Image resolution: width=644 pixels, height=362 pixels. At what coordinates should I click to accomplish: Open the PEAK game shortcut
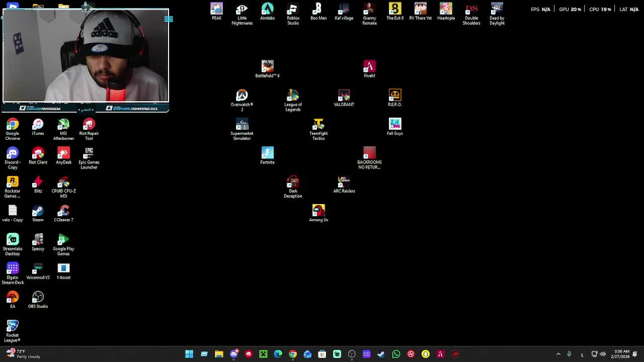coord(216,12)
